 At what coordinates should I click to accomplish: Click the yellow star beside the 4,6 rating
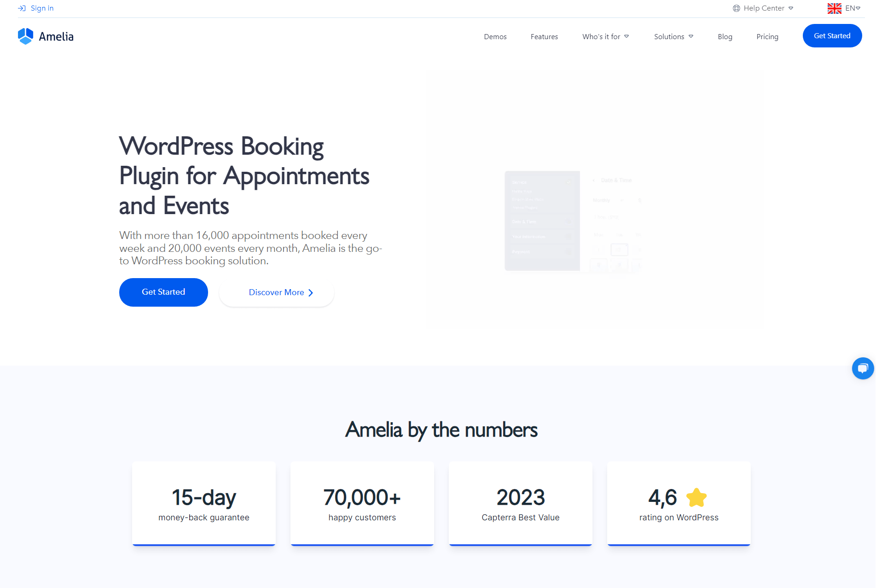(x=696, y=497)
